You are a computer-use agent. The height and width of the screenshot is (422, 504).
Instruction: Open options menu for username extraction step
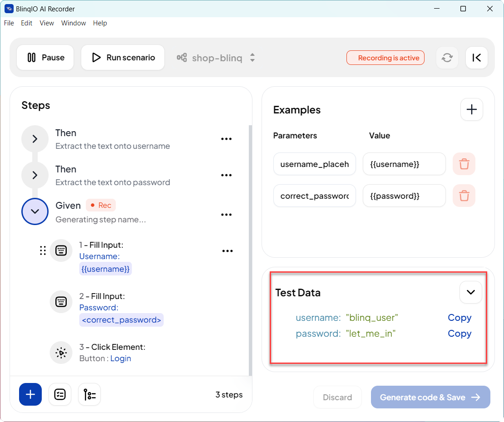click(x=226, y=139)
